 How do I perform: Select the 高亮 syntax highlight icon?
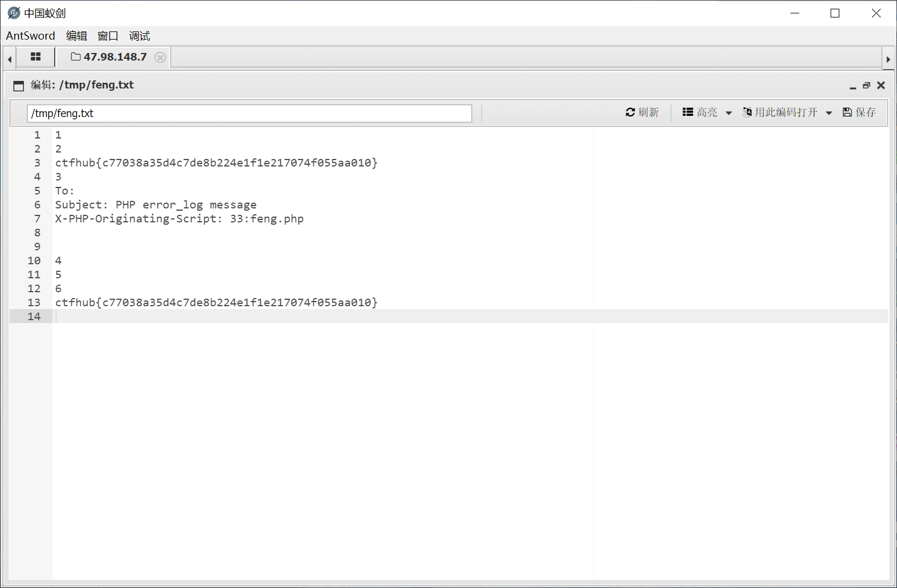[687, 112]
